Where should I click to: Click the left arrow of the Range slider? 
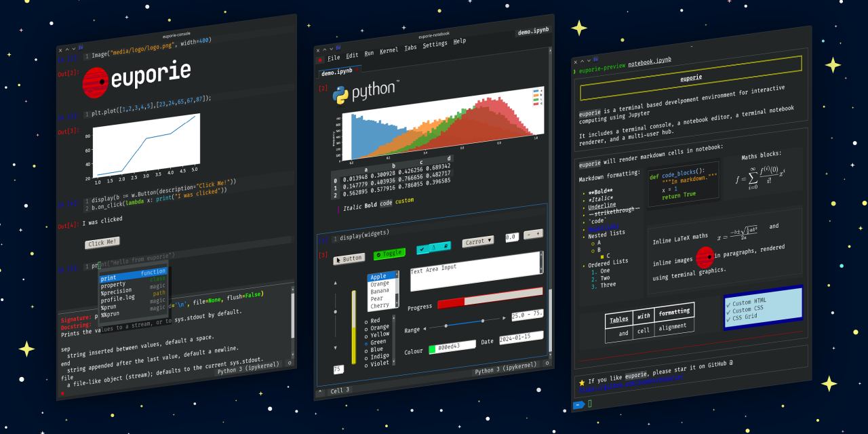(x=425, y=328)
